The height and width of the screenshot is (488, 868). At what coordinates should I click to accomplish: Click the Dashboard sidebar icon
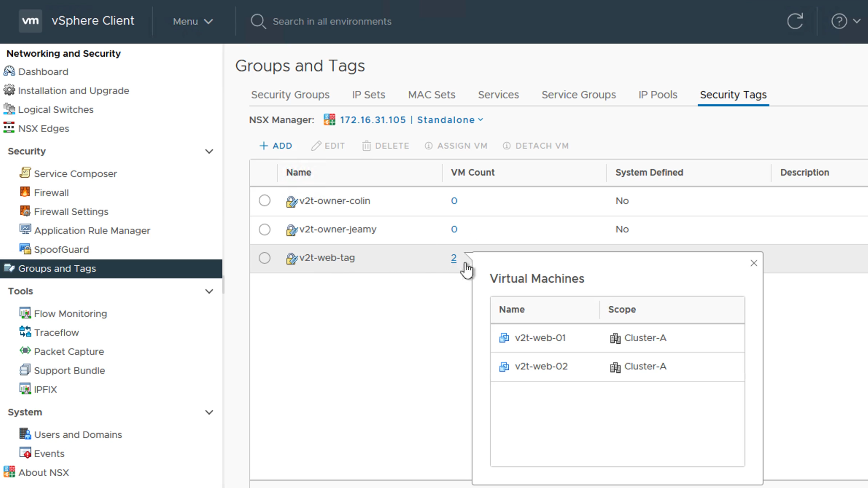coord(9,71)
